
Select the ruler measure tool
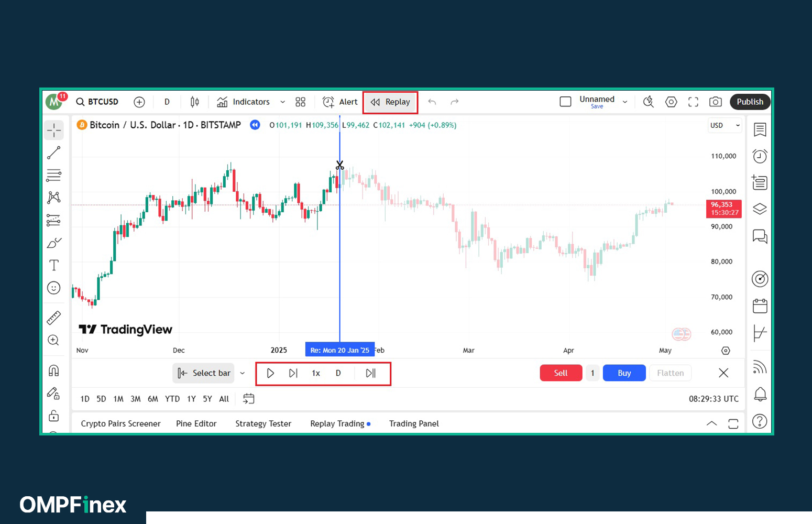pos(54,318)
